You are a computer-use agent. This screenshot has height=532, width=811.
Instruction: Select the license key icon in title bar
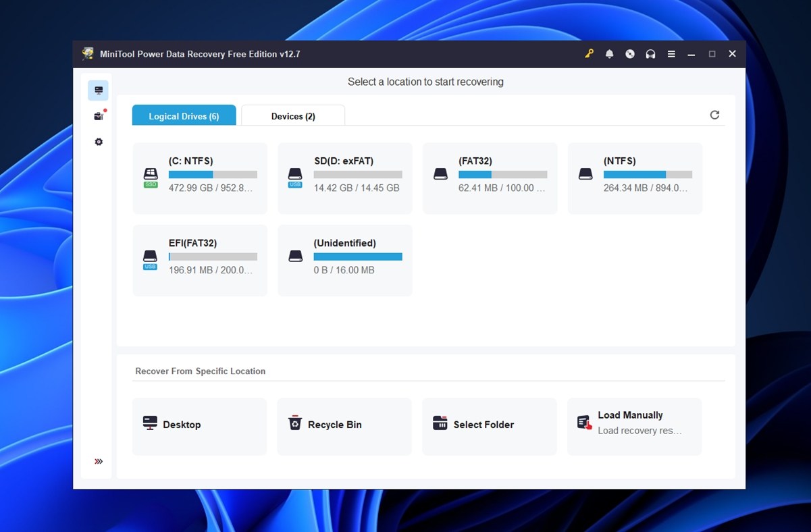tap(589, 53)
